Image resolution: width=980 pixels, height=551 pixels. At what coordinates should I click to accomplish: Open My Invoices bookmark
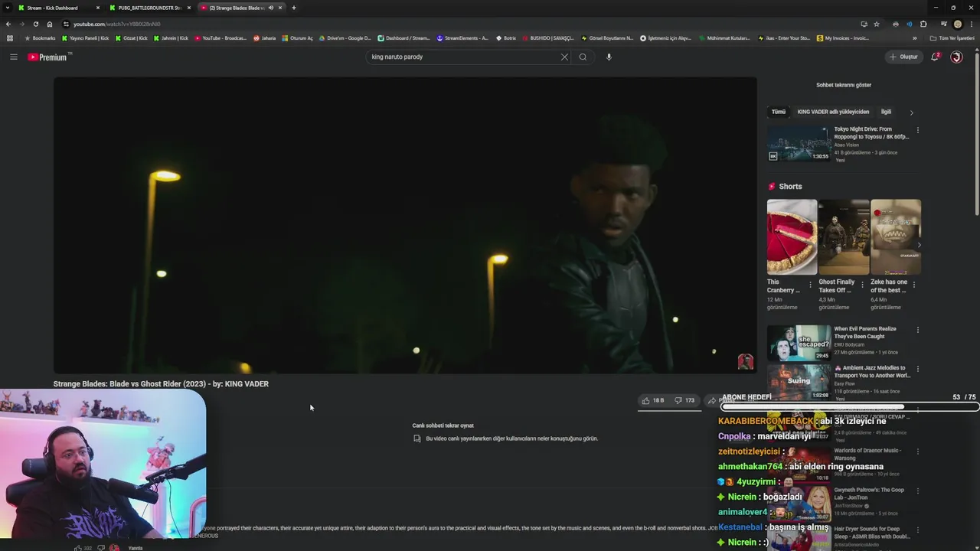coord(843,38)
